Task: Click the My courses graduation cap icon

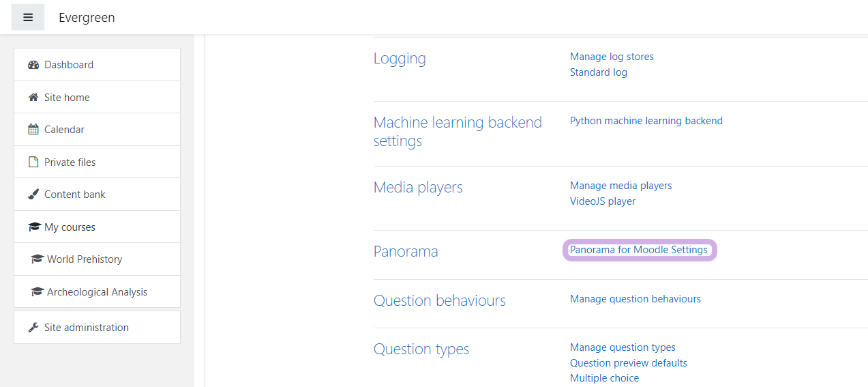Action: pos(33,227)
